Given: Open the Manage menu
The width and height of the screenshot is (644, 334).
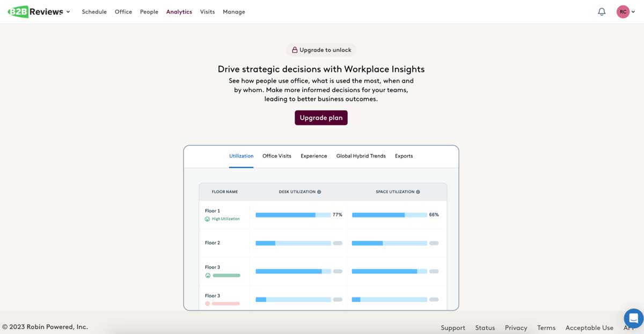Looking at the screenshot, I should [233, 12].
